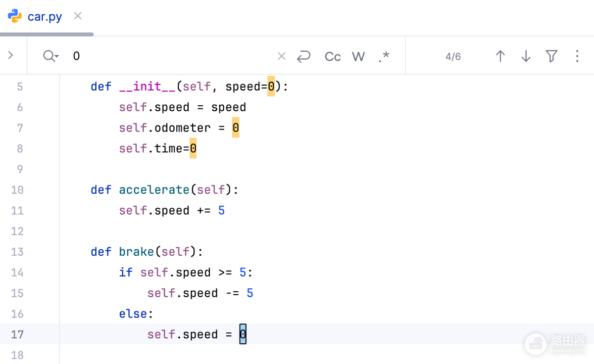Click 'self.speed += 5' on line 11
Viewport: 594px width, 364px height.
click(172, 211)
